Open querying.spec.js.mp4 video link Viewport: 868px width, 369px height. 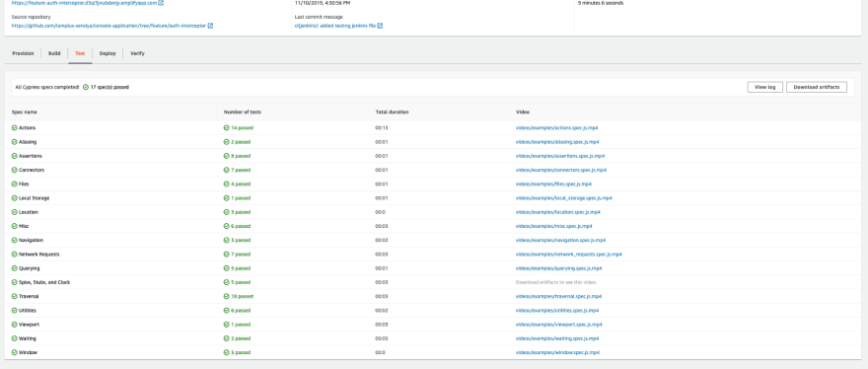559,268
